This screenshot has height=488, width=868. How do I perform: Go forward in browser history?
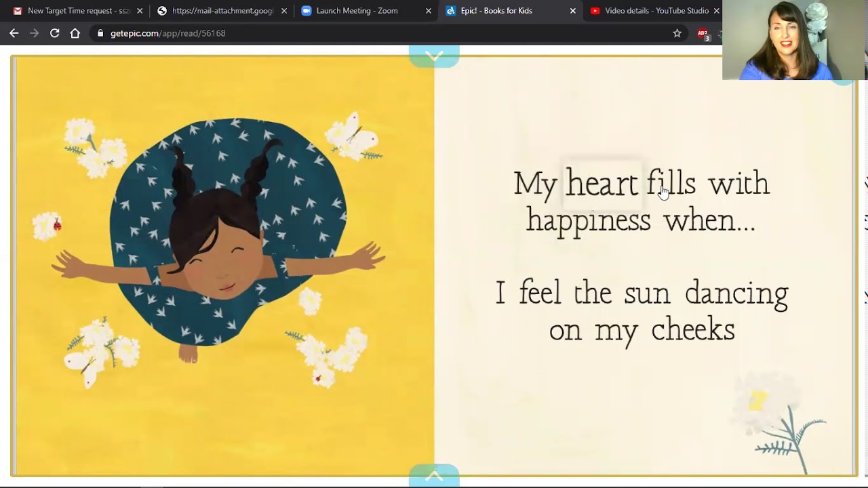coord(35,33)
